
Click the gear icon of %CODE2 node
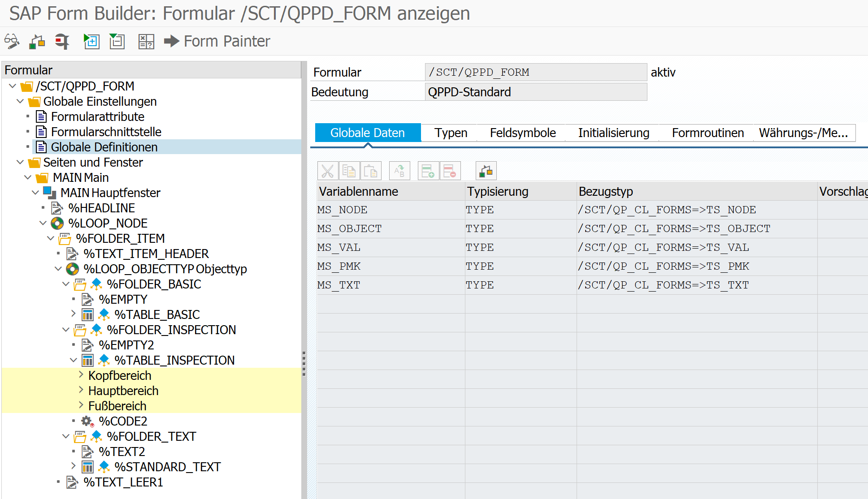pyautogui.click(x=87, y=421)
